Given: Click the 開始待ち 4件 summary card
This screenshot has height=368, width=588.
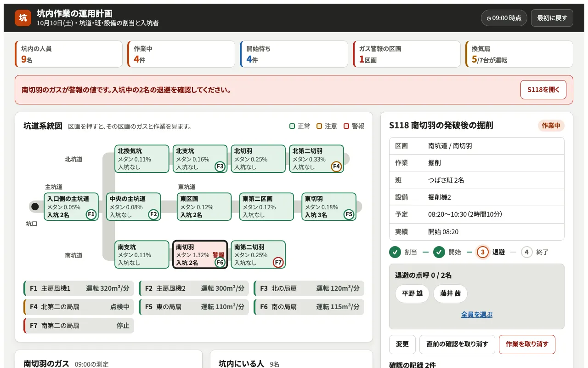Looking at the screenshot, I should pos(294,54).
